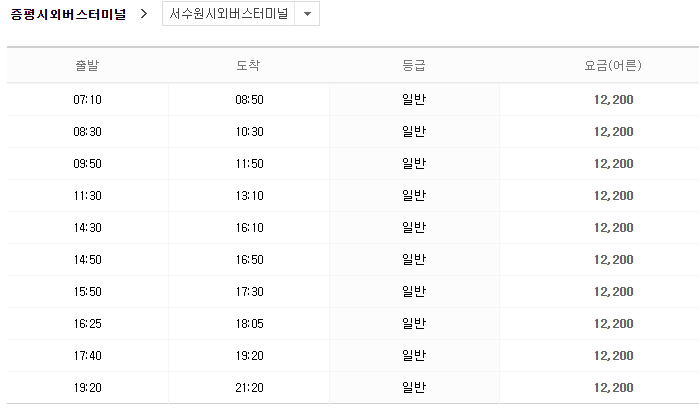Click the arrow icon after 증평시외버스터미널
699x410 pixels.
pos(144,14)
